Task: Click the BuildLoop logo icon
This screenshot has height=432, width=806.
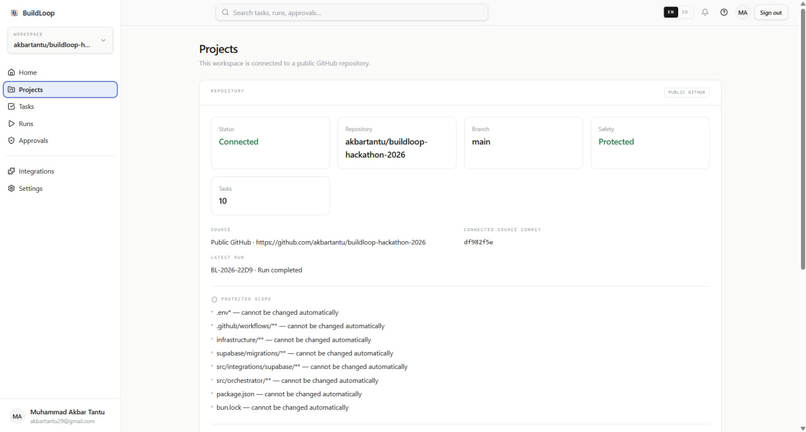Action: [14, 13]
